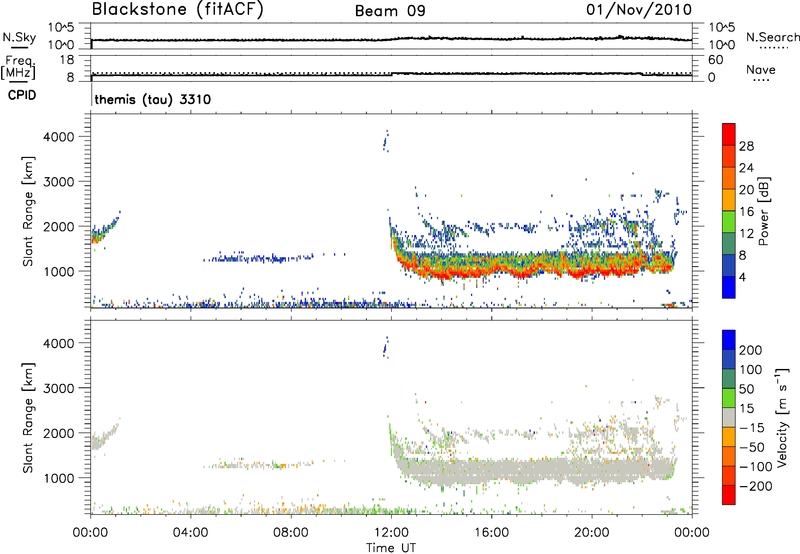Click the bright blue bottom power color segment
Viewport: 800px width, 554px height.
point(729,287)
